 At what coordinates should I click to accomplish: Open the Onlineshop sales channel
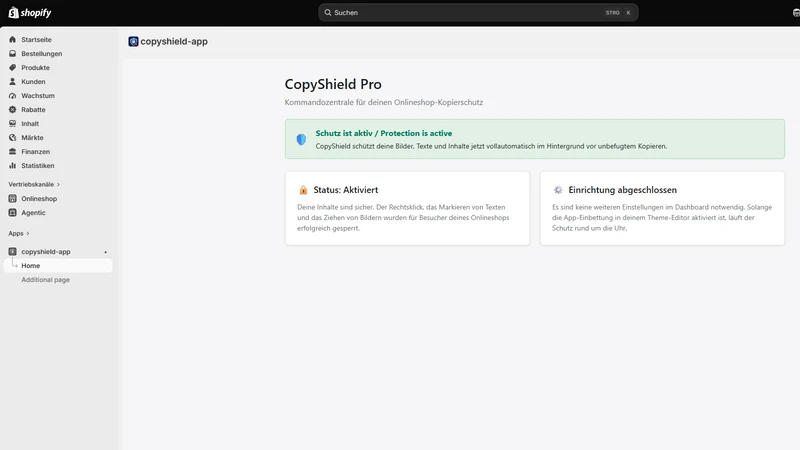[x=39, y=198]
